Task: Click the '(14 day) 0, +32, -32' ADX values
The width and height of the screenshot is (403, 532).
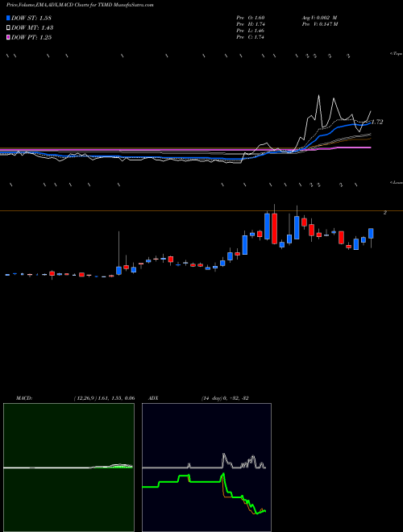Action: pos(225,398)
